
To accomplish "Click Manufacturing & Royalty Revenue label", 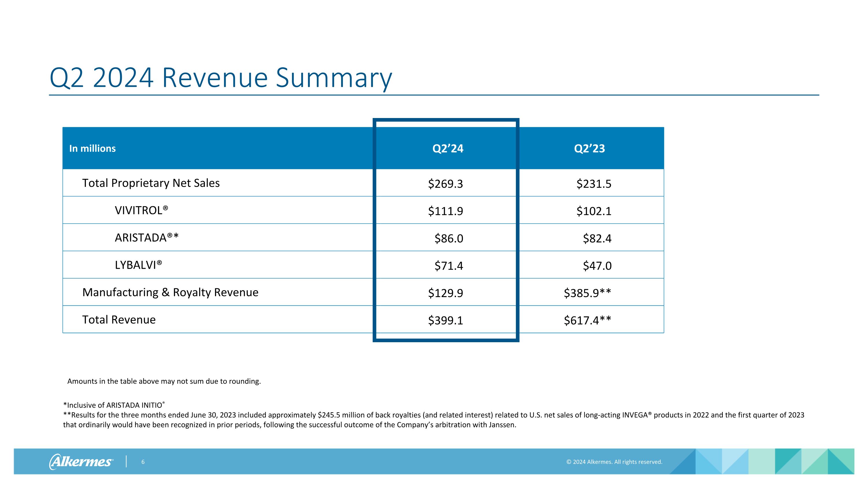I will point(170,292).
